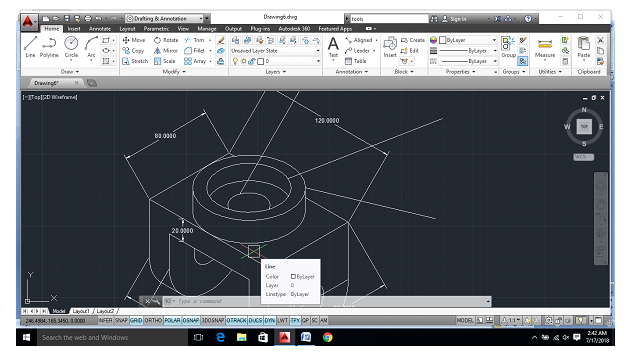Click the Paste tool
The image size is (633, 362).
[584, 47]
